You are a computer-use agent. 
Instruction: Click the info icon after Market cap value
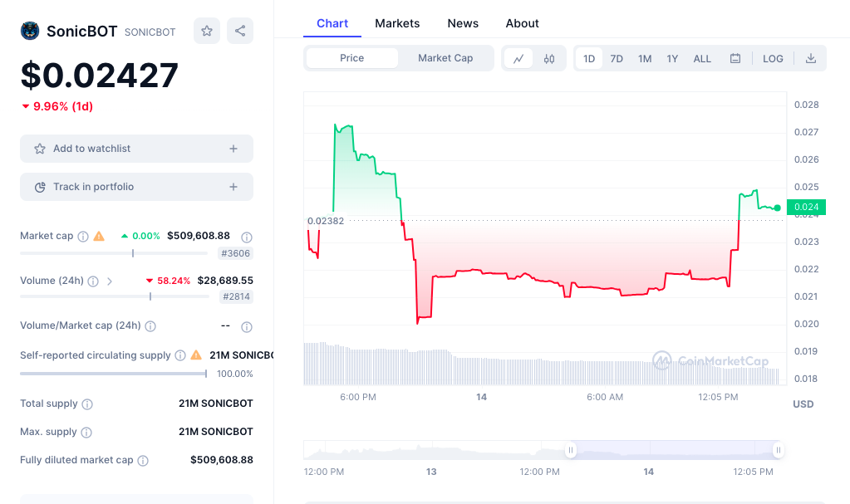click(x=247, y=237)
